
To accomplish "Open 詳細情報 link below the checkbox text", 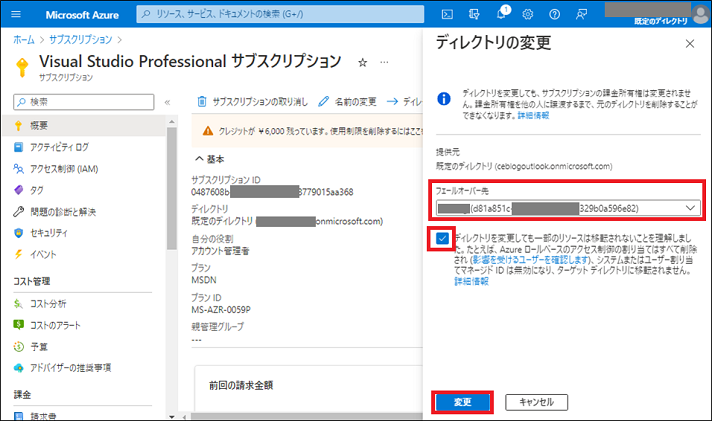I will point(471,282).
